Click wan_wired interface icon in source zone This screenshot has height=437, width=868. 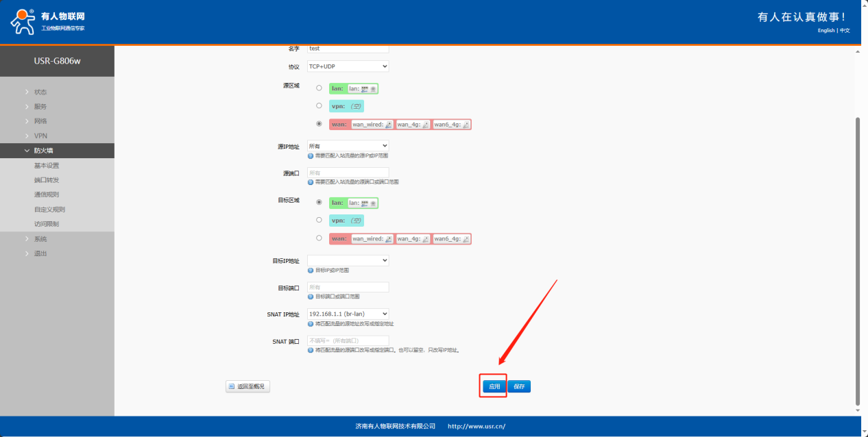389,125
